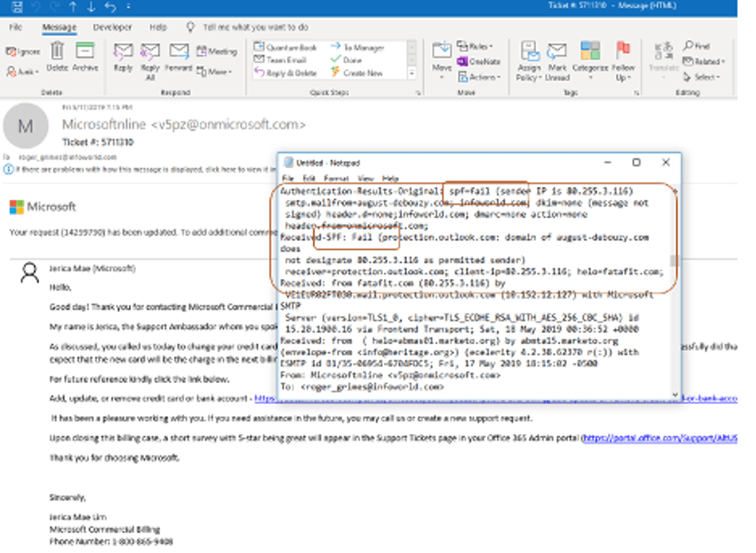
Task: Click Reply All
Action: pos(151,62)
